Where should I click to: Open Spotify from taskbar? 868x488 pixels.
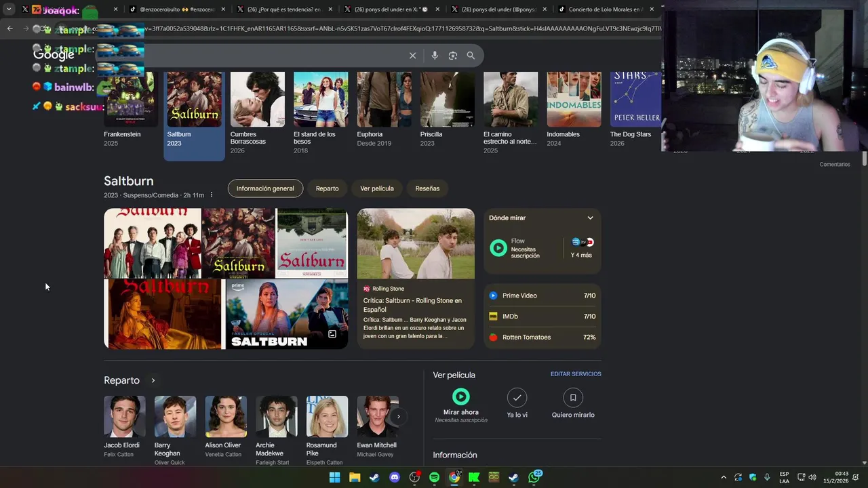[434, 477]
